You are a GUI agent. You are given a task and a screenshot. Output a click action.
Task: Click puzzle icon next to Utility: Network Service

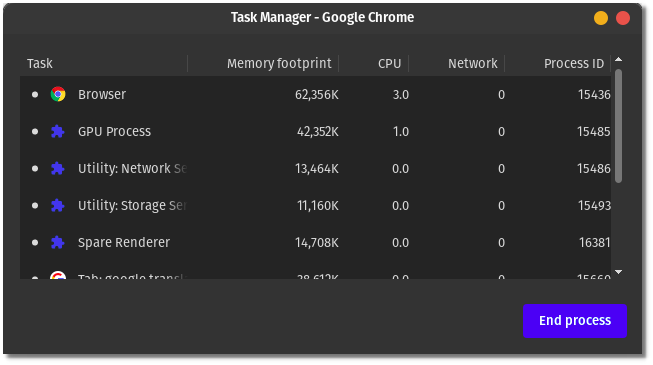pos(57,169)
